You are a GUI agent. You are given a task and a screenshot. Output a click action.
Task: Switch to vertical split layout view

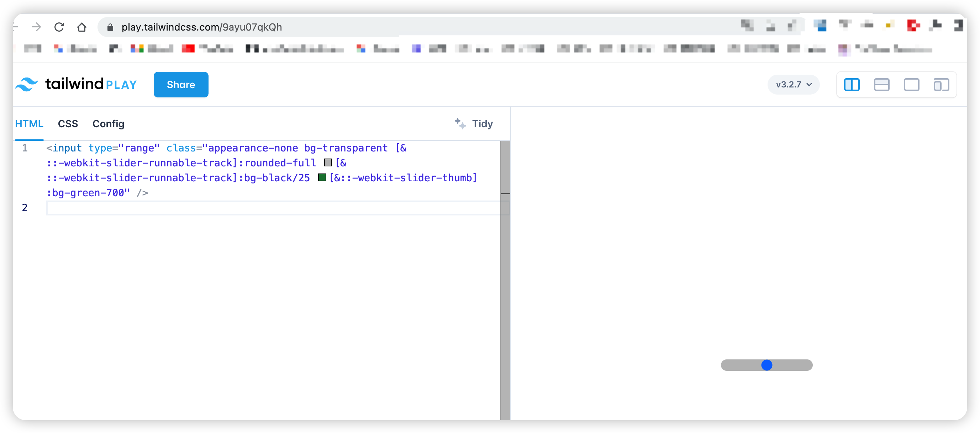pos(852,84)
